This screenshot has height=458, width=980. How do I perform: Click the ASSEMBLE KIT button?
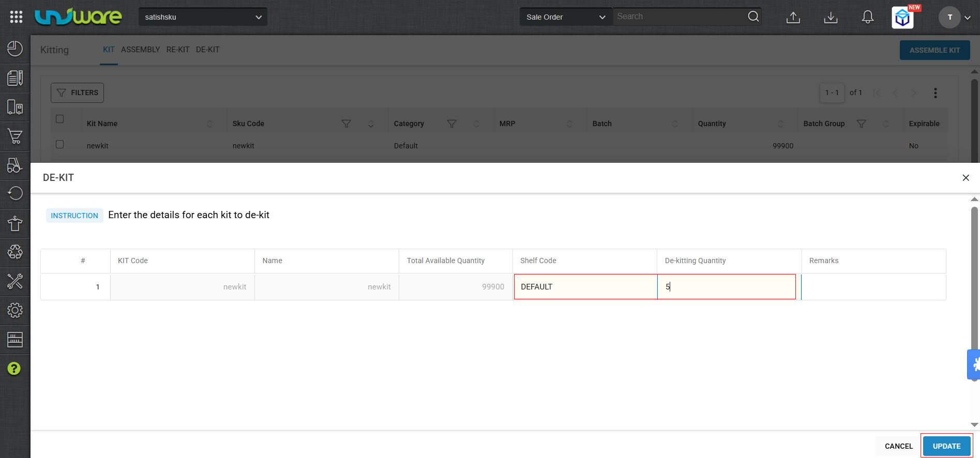[934, 50]
